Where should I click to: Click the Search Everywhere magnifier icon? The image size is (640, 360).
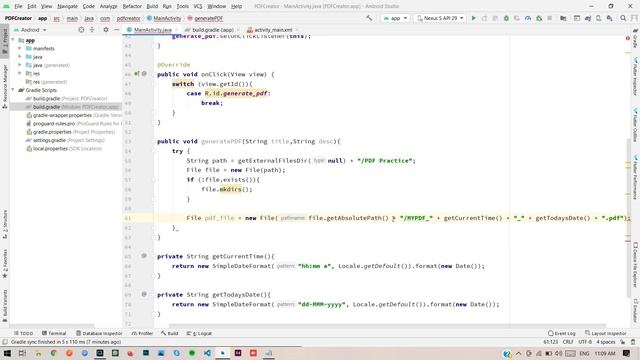tap(623, 18)
